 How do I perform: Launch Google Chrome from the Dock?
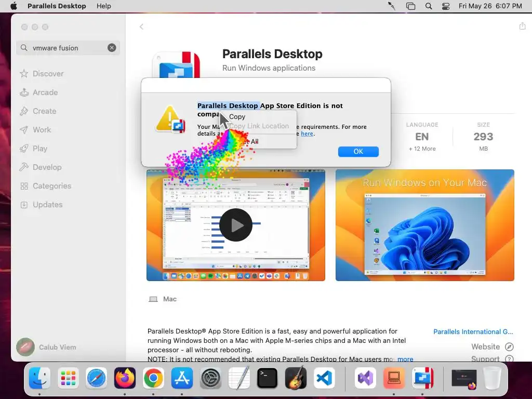pos(153,378)
